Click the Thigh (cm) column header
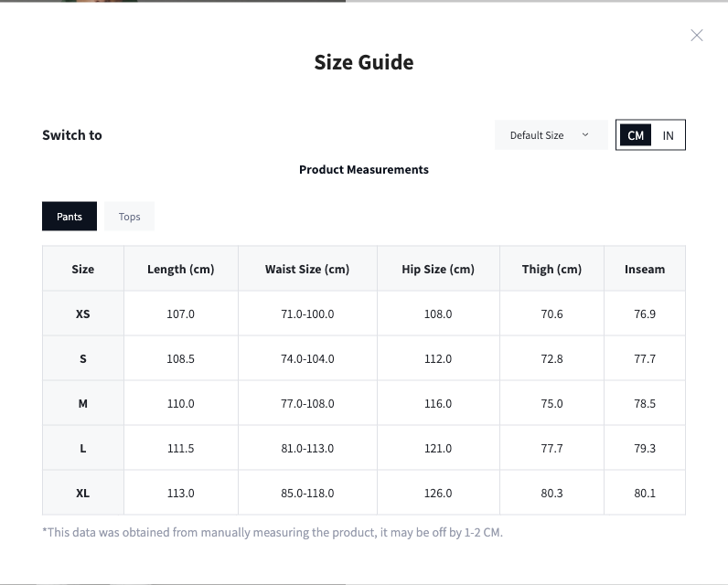Image resolution: width=728 pixels, height=585 pixels. pyautogui.click(x=551, y=269)
